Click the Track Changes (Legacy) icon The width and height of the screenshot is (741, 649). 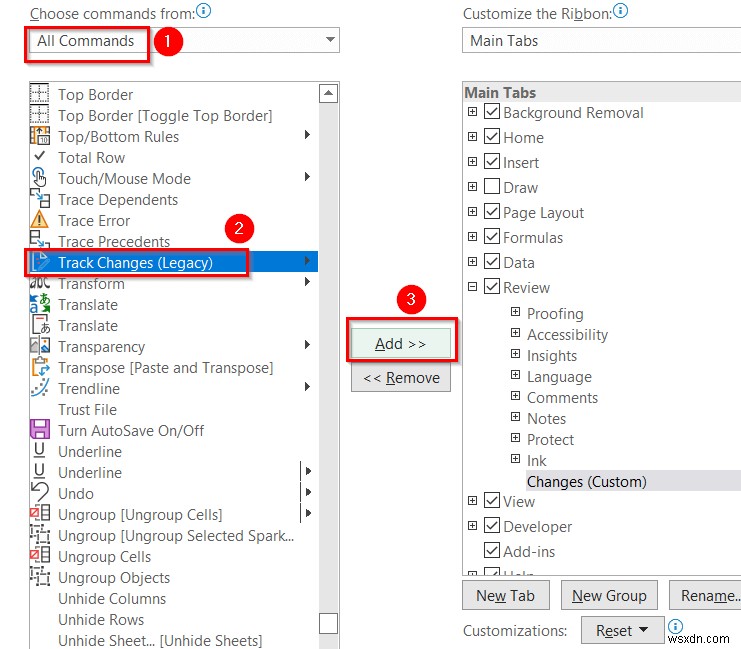coord(40,261)
